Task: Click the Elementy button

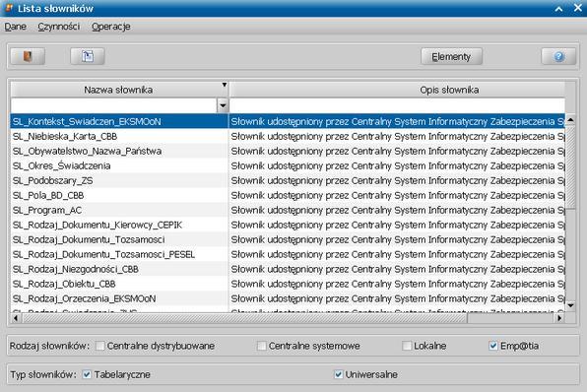Action: [x=451, y=56]
